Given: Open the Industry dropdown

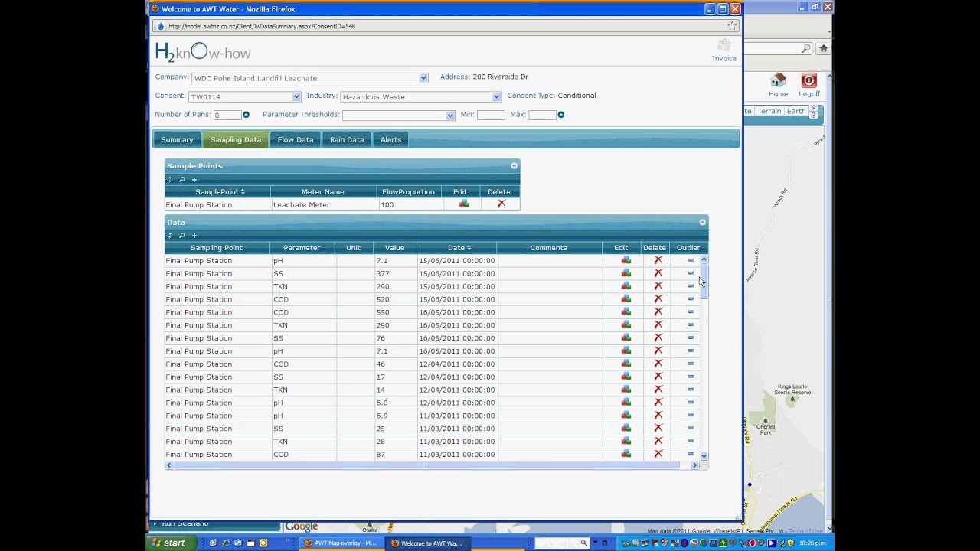Looking at the screenshot, I should 496,96.
